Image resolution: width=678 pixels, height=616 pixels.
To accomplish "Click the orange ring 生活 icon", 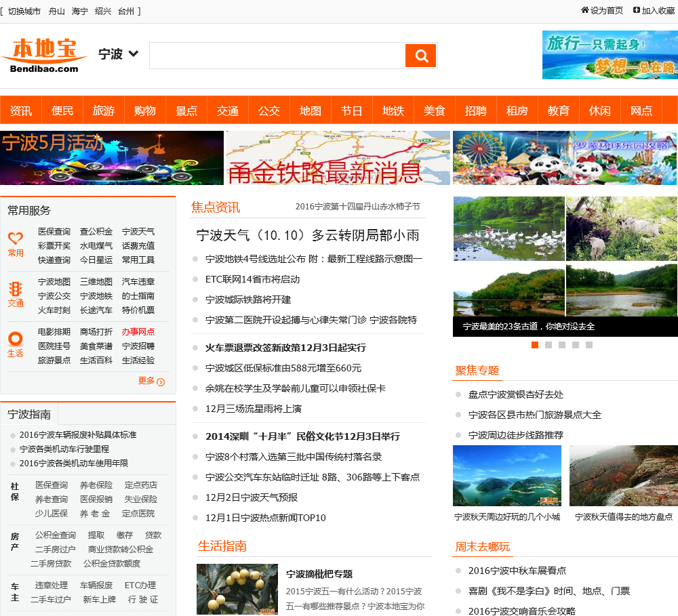I will 16,338.
